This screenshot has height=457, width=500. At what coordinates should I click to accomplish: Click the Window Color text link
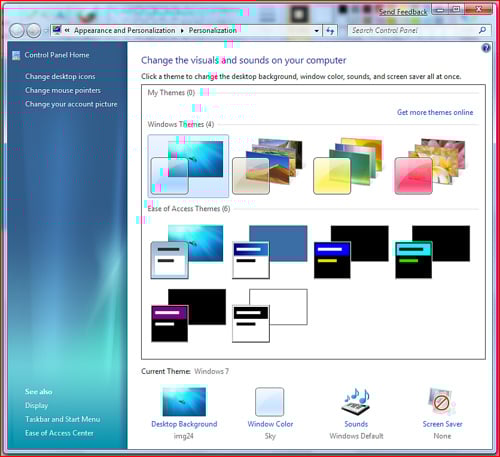(270, 424)
